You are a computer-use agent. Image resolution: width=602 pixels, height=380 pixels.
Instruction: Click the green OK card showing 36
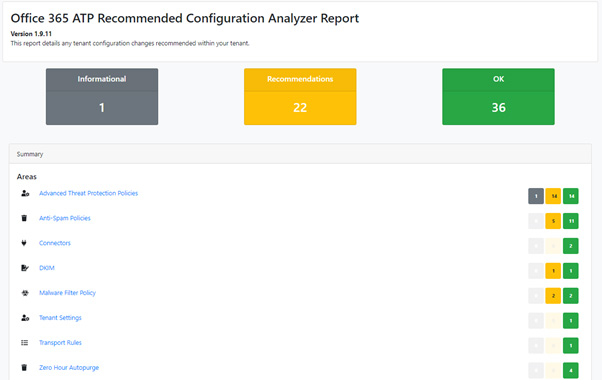[498, 96]
